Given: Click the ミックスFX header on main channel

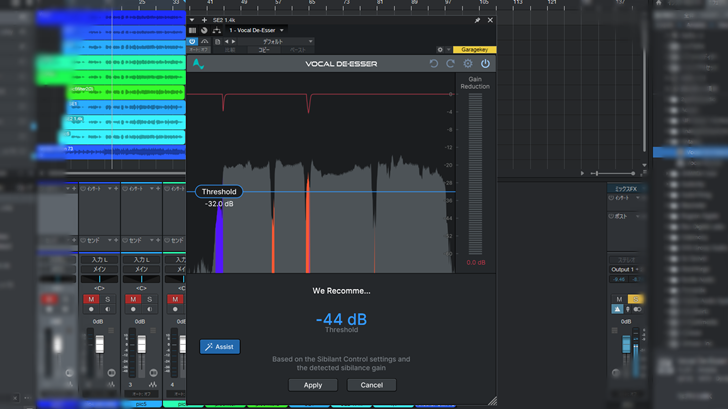Looking at the screenshot, I should (x=625, y=188).
